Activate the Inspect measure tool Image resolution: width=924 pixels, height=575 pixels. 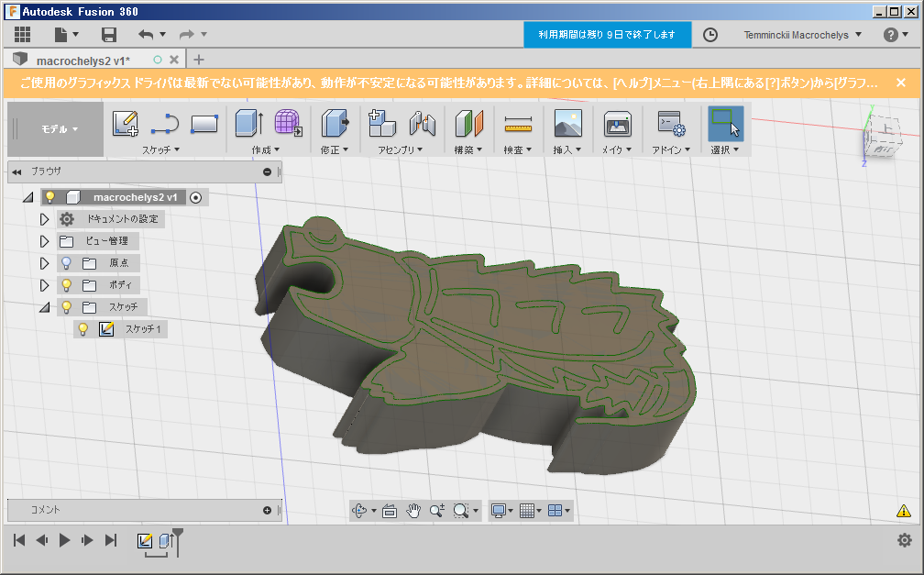tap(518, 124)
